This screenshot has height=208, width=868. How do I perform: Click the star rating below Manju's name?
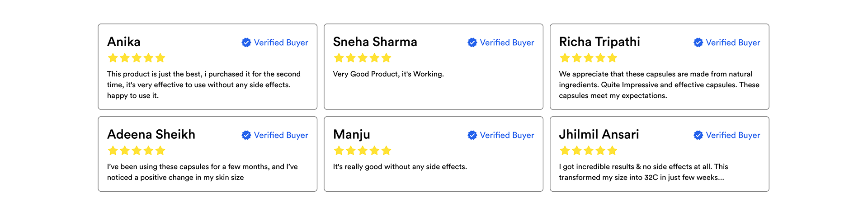[363, 151]
